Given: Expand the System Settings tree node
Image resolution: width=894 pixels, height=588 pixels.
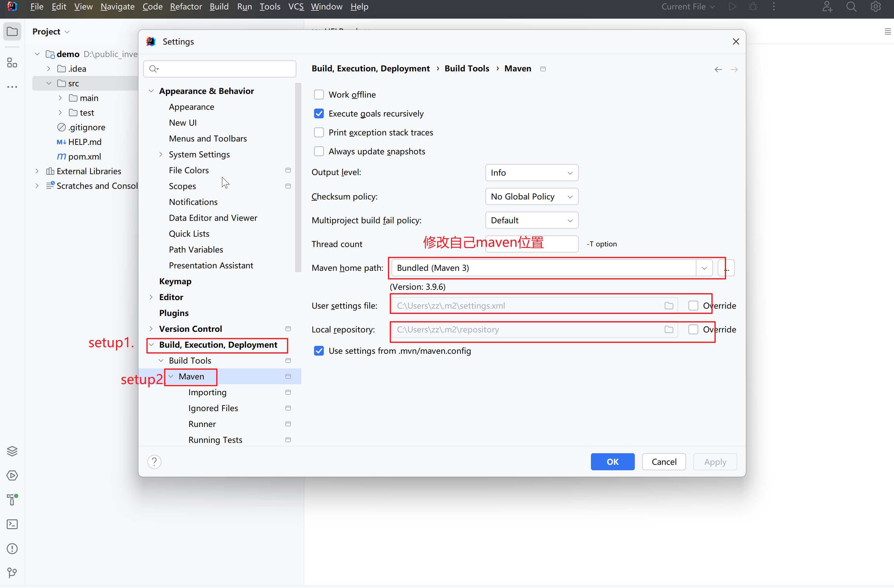Looking at the screenshot, I should click(161, 154).
